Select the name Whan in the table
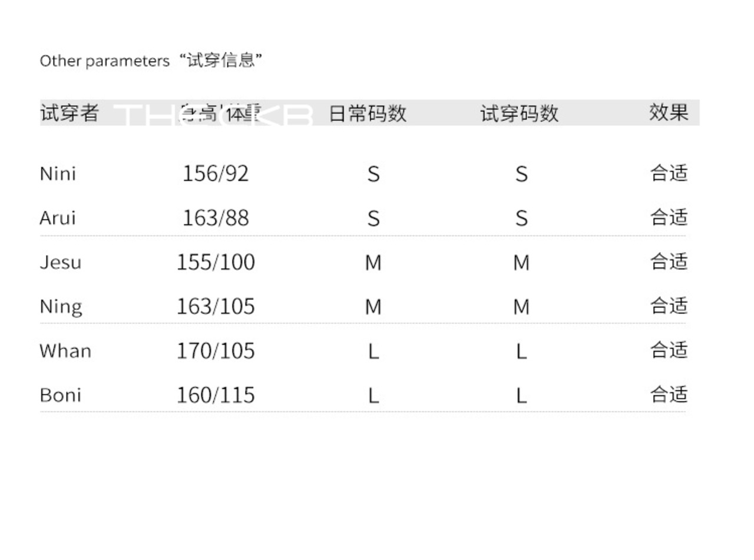 (65, 351)
